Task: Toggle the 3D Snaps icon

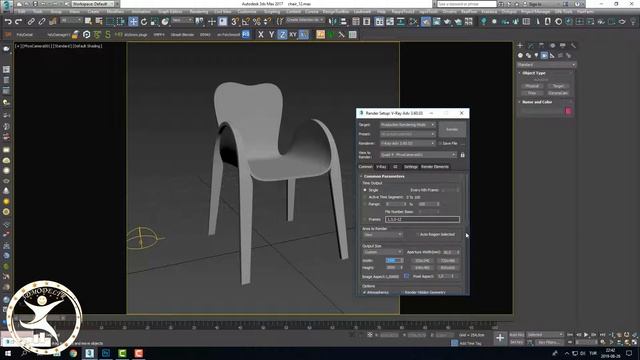Action: (x=235, y=22)
